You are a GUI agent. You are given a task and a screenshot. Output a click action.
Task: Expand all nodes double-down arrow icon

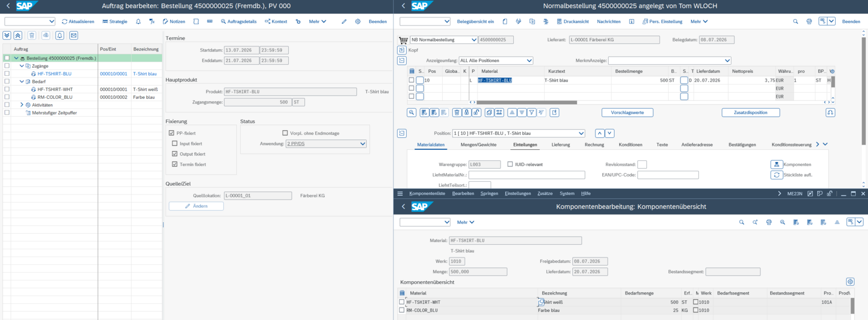(x=8, y=35)
